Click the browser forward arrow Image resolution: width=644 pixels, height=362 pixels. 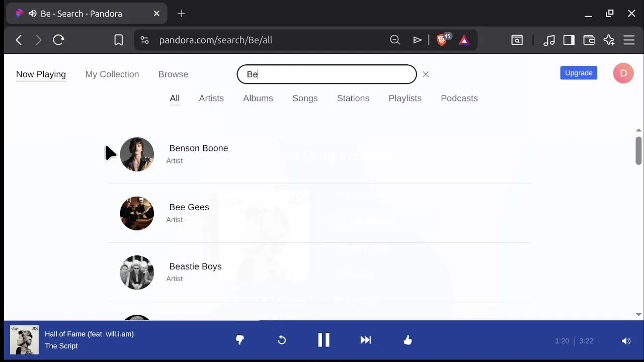[38, 40]
